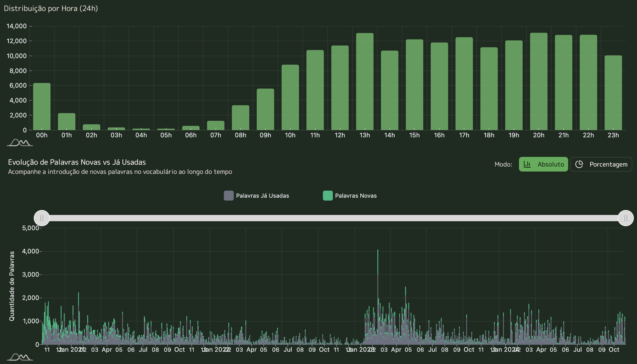637x364 pixels.
Task: Click the left range slider handle
Action: (x=42, y=218)
